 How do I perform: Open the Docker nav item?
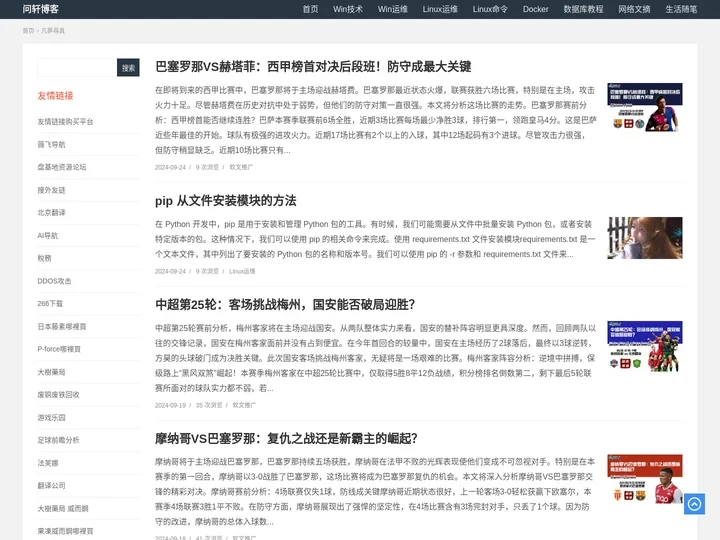(535, 9)
